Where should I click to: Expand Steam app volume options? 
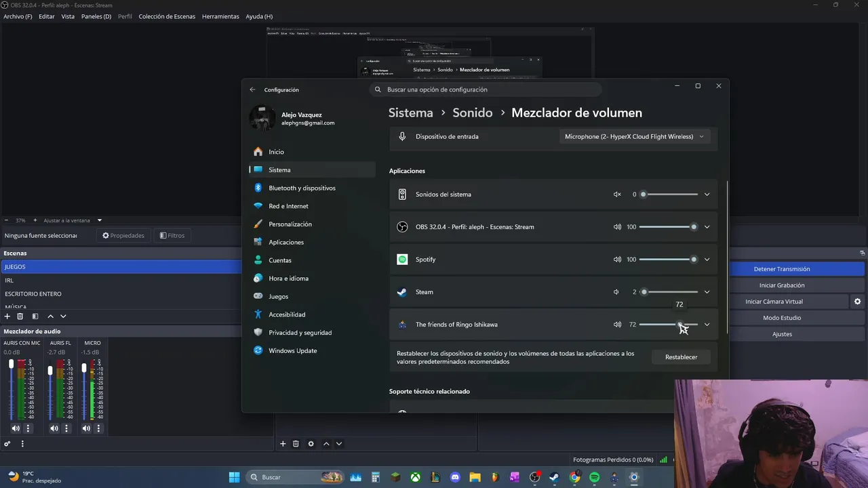point(707,292)
